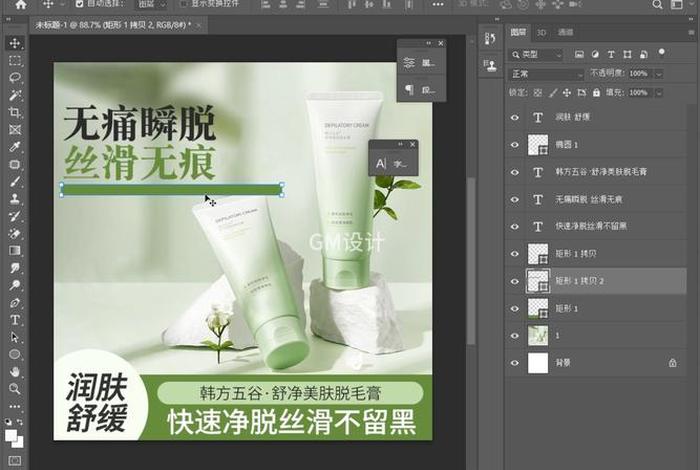Screen dimensions: 700x470
Task: Select the Clone Stamp tool
Action: click(15, 199)
